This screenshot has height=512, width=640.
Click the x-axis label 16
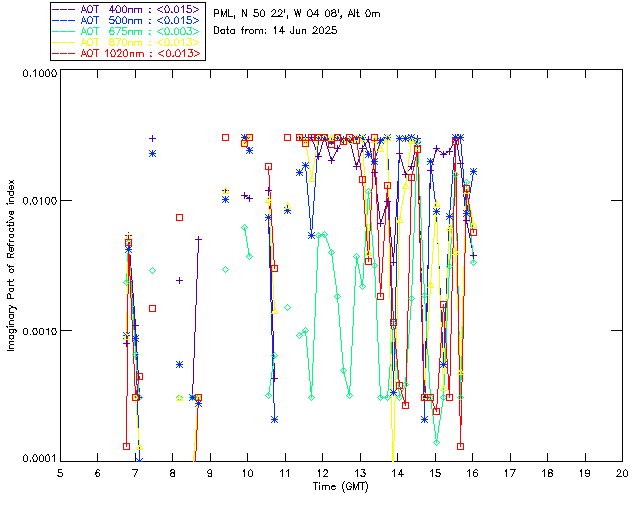tap(473, 473)
